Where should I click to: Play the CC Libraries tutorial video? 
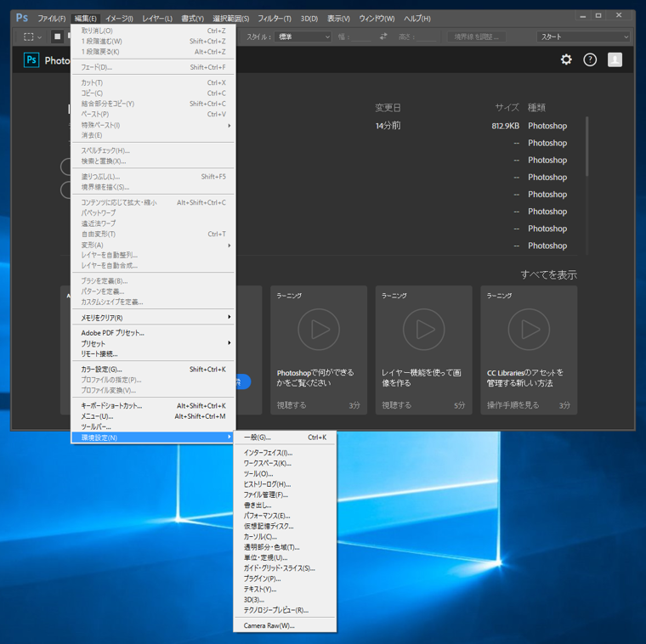click(529, 330)
